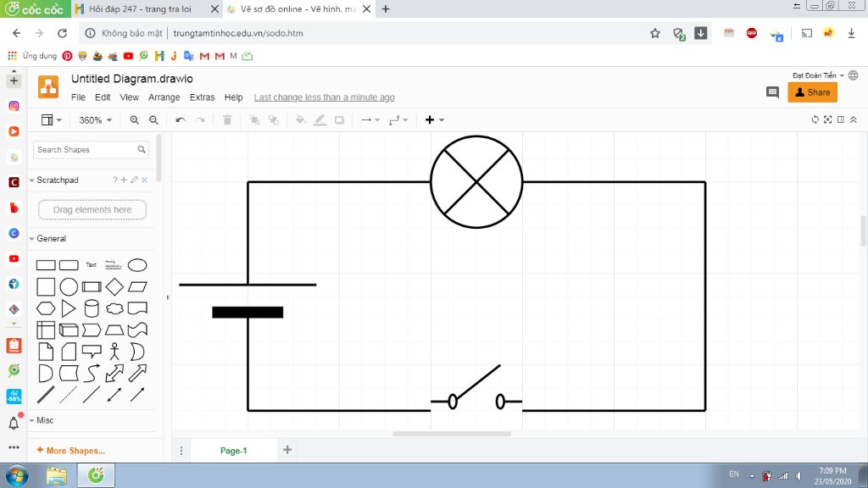The width and height of the screenshot is (868, 488).
Task: Open the View panels dropdown
Action: (52, 120)
